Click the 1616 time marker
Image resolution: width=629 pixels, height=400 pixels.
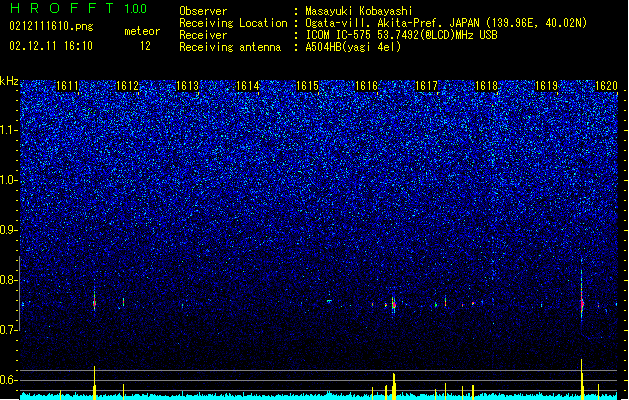tap(367, 86)
